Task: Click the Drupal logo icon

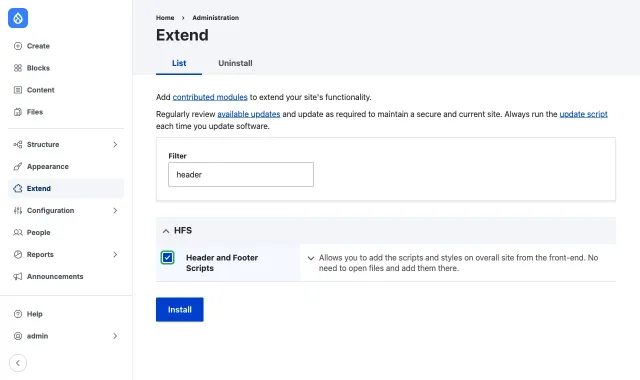Action: click(x=18, y=18)
